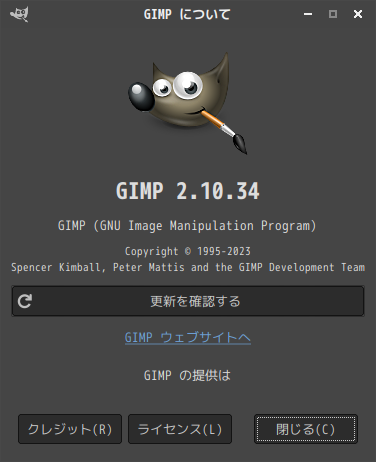The width and height of the screenshot is (376, 462).
Task: Open the GIMP ウェブサイトへ link
Action: tap(188, 338)
